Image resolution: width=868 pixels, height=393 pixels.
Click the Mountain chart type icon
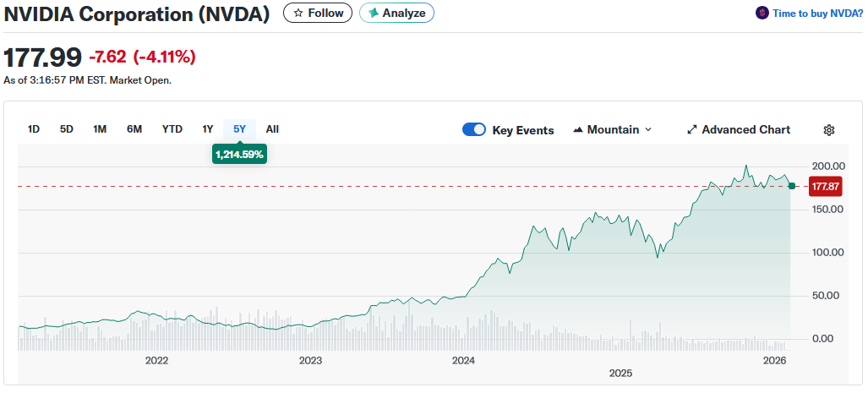click(x=578, y=130)
